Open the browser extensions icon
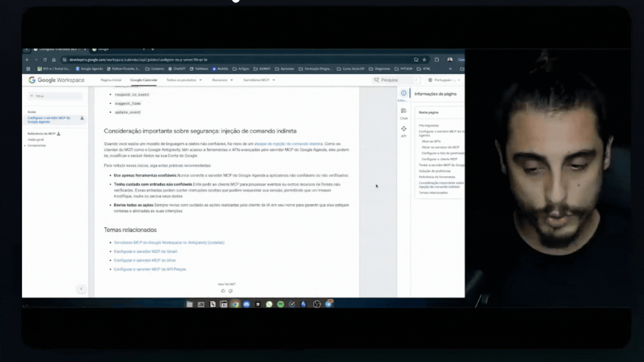The image size is (644, 362). 437,60
